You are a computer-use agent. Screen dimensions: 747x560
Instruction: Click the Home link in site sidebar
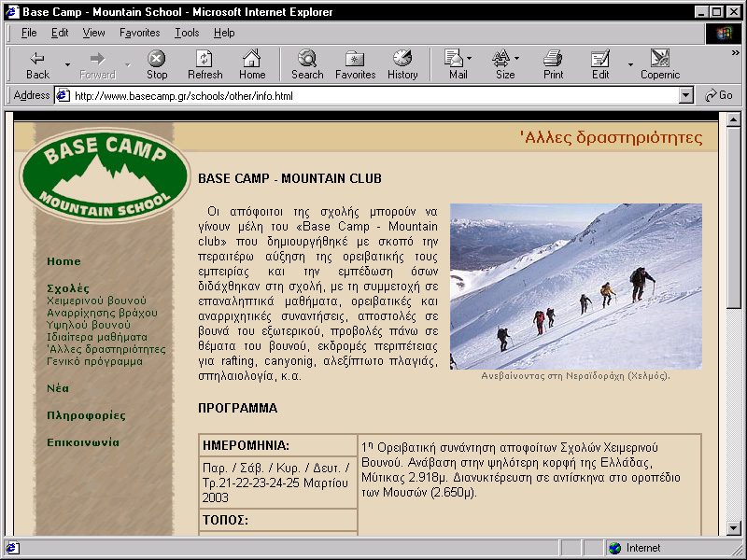63,261
